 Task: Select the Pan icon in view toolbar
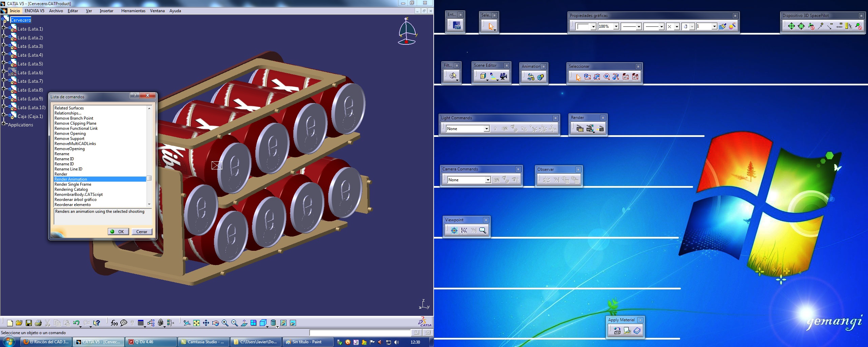(x=206, y=323)
